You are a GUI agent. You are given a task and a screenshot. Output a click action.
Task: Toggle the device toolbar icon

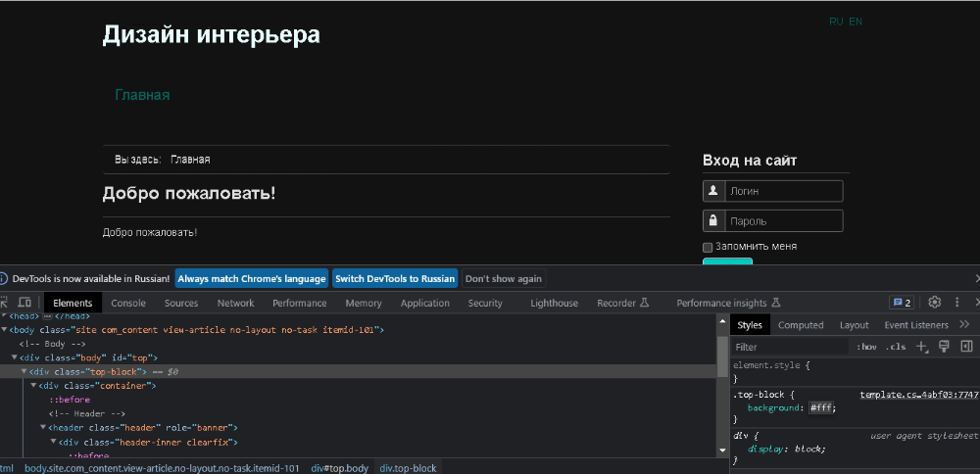24,304
